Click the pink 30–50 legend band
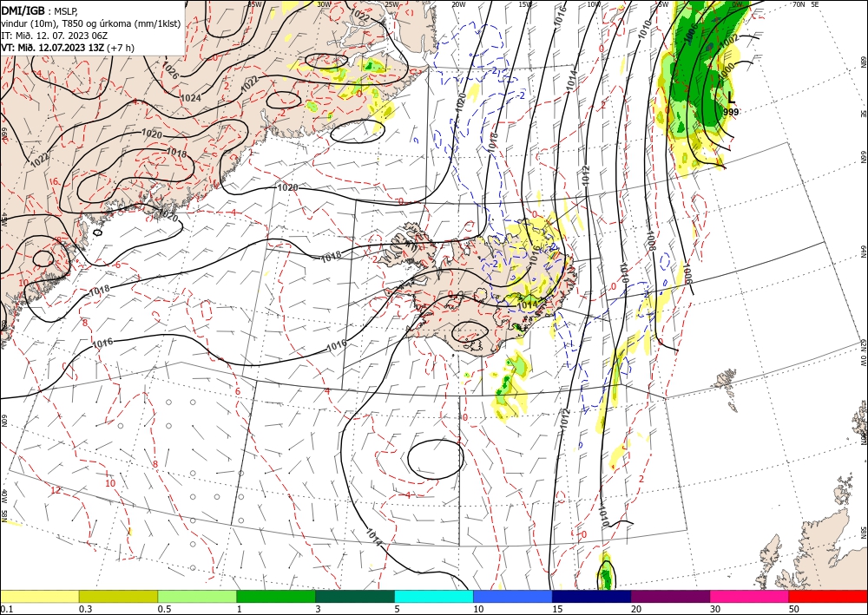Screen dimensions: 868x615 click(x=750, y=596)
